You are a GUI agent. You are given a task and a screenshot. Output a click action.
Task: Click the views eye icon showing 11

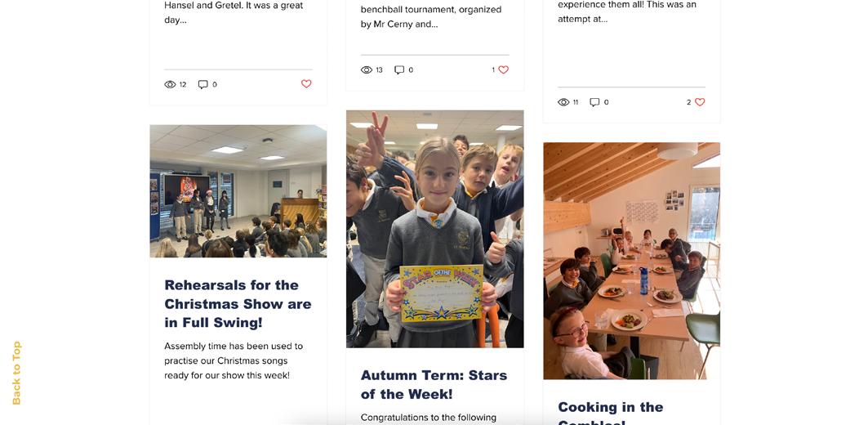point(563,102)
